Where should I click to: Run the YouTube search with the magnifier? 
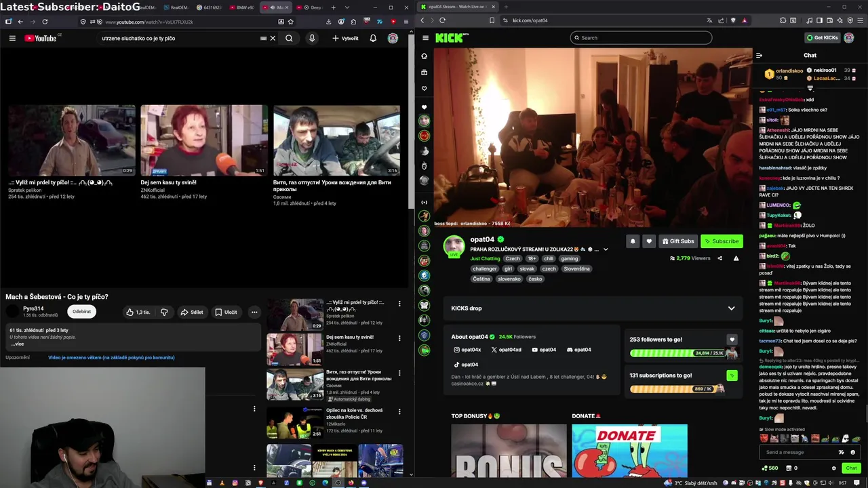point(289,39)
